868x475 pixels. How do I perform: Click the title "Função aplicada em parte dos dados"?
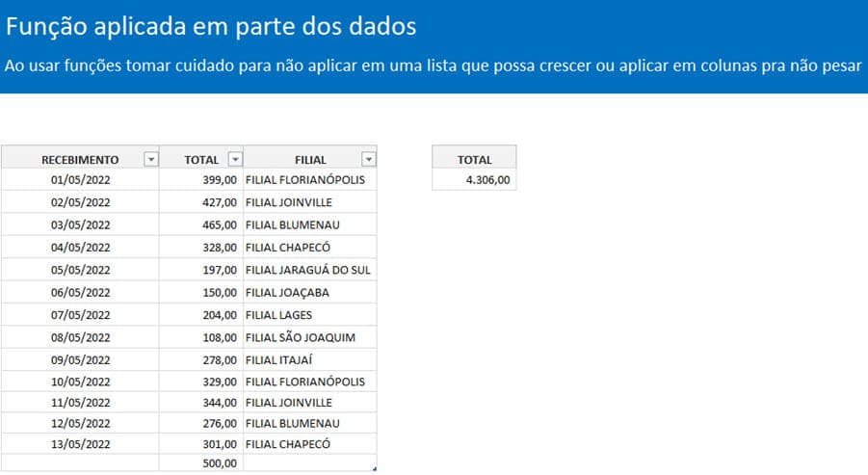[x=211, y=26]
